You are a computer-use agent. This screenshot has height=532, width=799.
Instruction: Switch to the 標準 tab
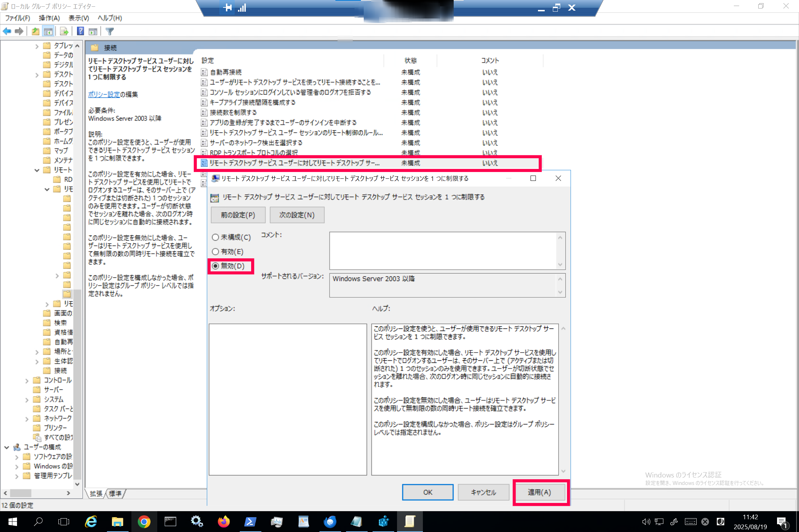115,493
